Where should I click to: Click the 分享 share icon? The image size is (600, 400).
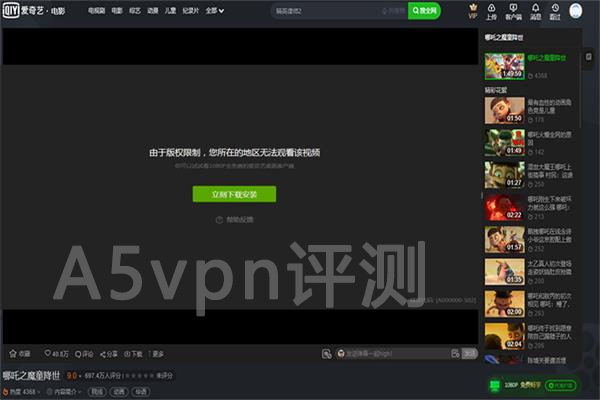tap(103, 354)
